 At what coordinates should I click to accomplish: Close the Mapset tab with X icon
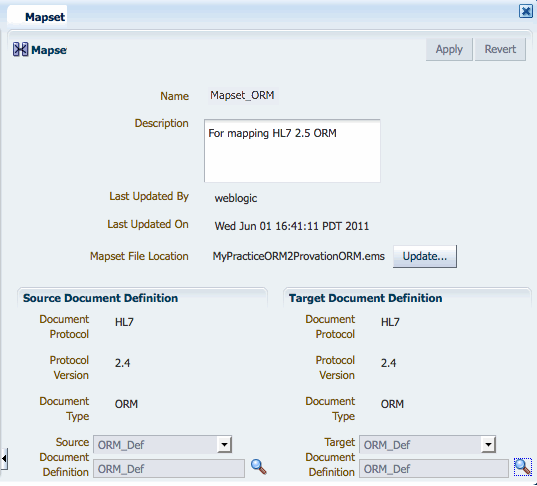[x=526, y=11]
